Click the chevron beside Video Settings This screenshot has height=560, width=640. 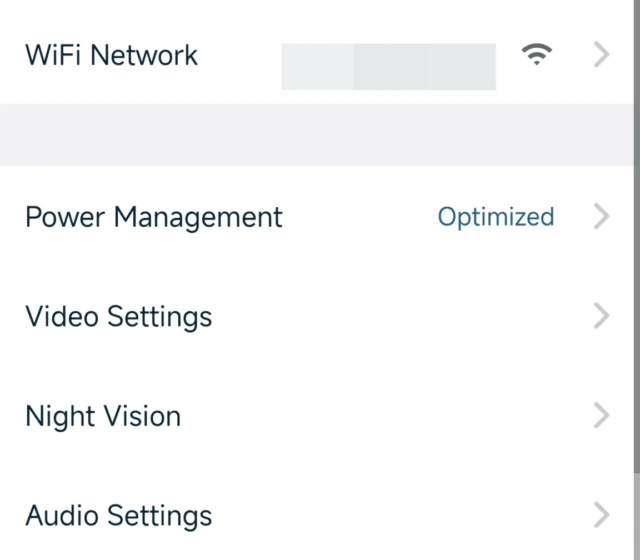point(601,316)
